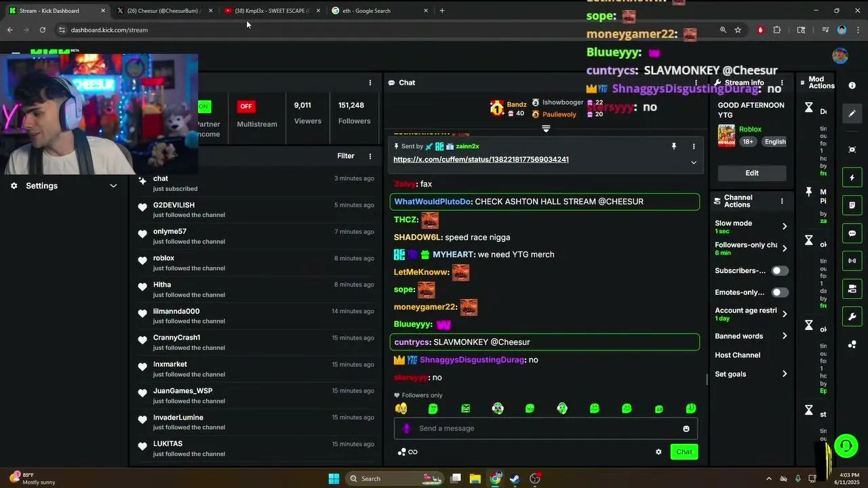Open the activity feed three-dot menu next to Filter
This screenshot has height=488, width=868.
pyautogui.click(x=370, y=156)
